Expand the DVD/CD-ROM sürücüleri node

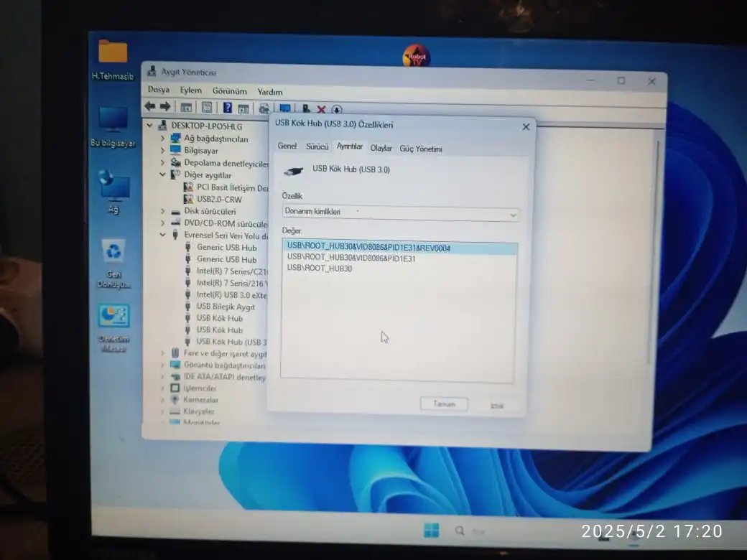tap(162, 223)
